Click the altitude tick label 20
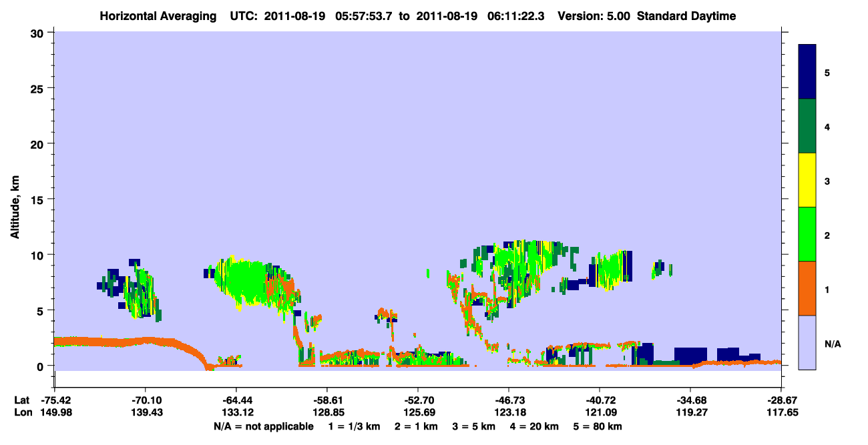Screen dimensions: 868x445 click(39, 143)
